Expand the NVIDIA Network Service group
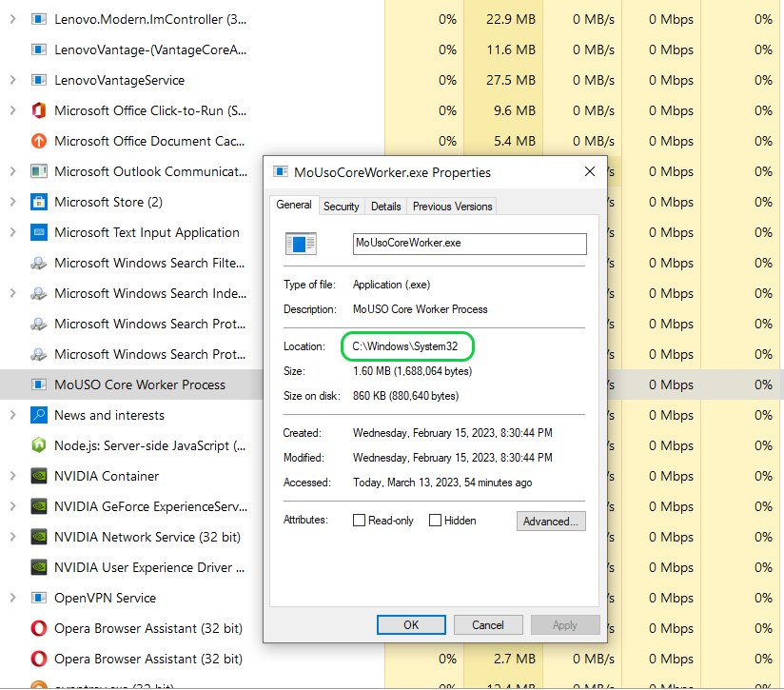The height and width of the screenshot is (690, 784). [x=13, y=537]
